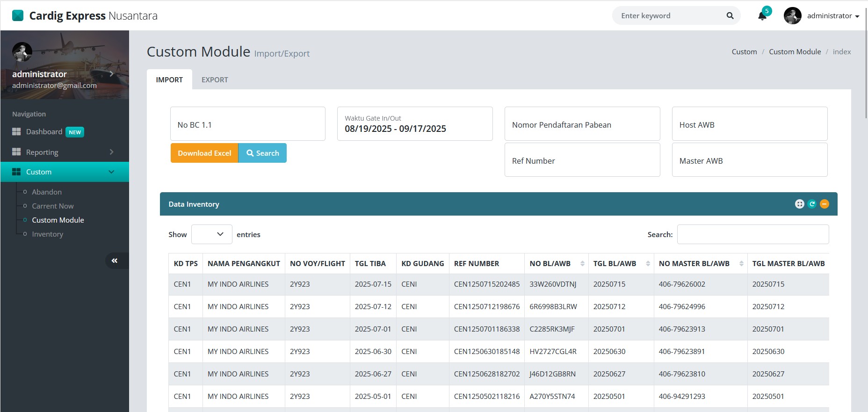
Task: Open the Show entries dropdown
Action: click(x=211, y=234)
